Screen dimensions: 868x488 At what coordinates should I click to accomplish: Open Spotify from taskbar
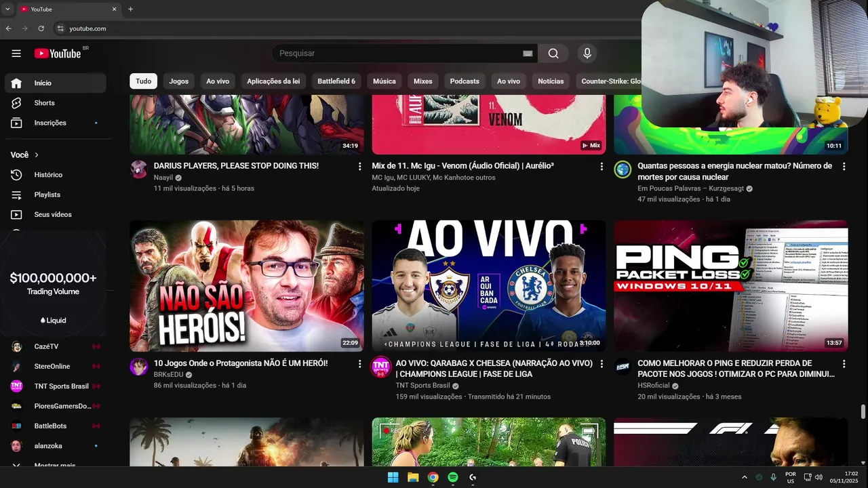coord(453,477)
